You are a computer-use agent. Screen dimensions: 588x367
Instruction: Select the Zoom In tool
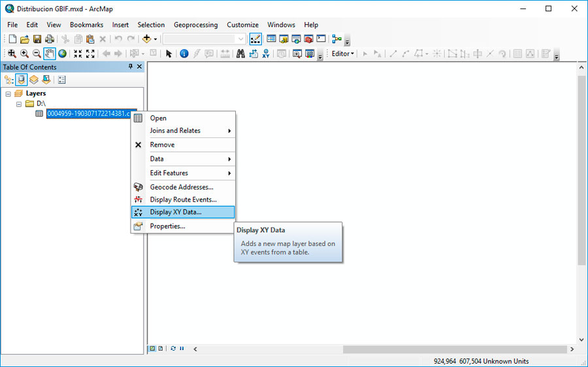(24, 54)
